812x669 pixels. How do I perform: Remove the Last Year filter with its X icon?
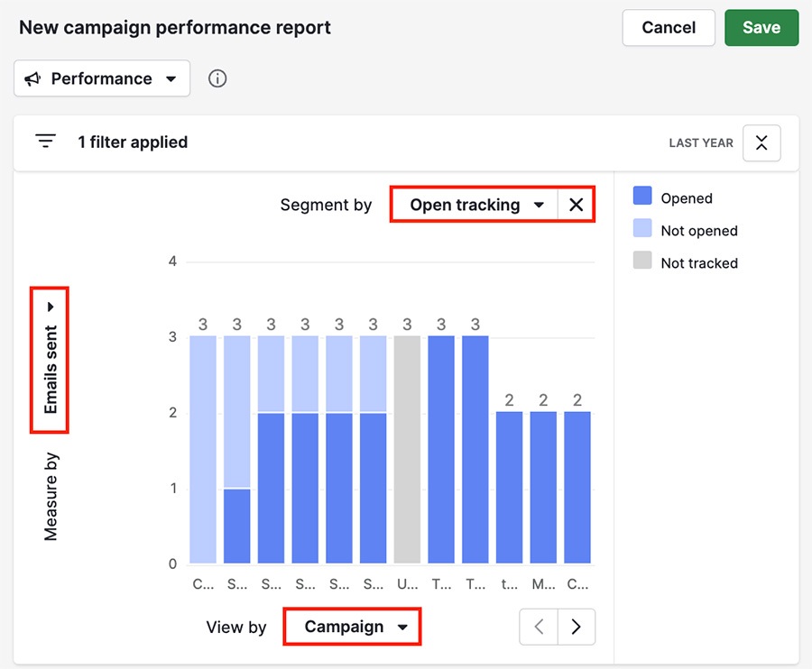tap(761, 142)
